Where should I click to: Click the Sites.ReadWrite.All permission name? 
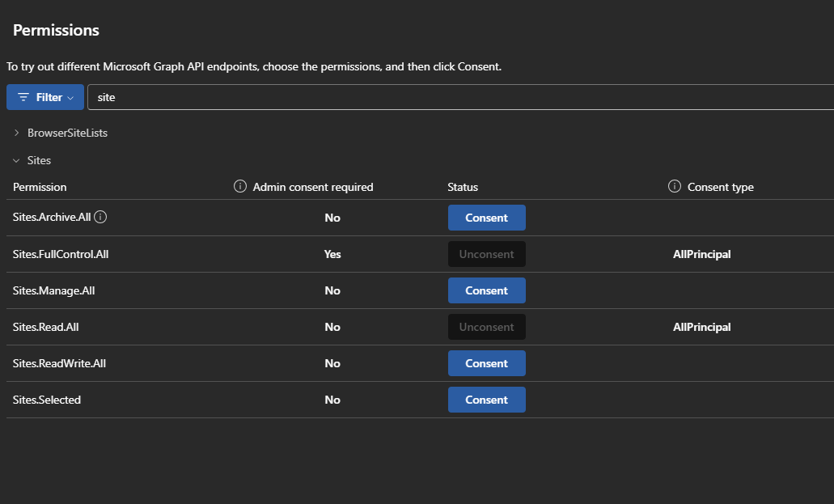coord(59,363)
